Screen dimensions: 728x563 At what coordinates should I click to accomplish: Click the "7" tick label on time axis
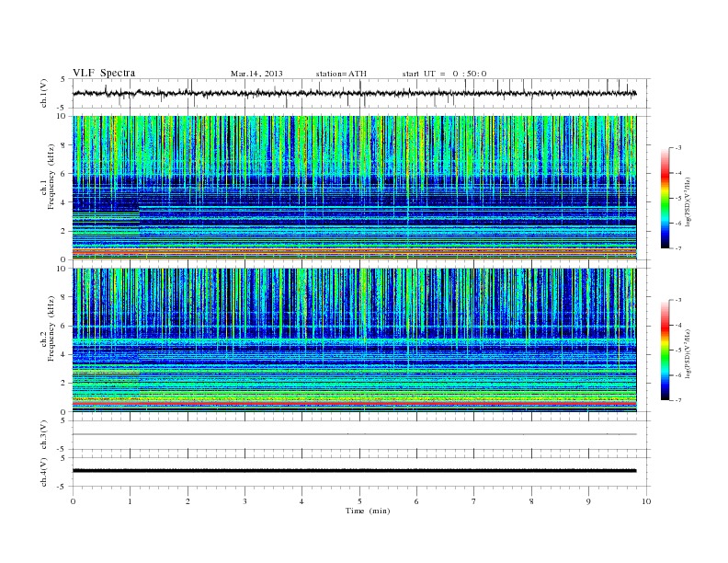coord(474,501)
